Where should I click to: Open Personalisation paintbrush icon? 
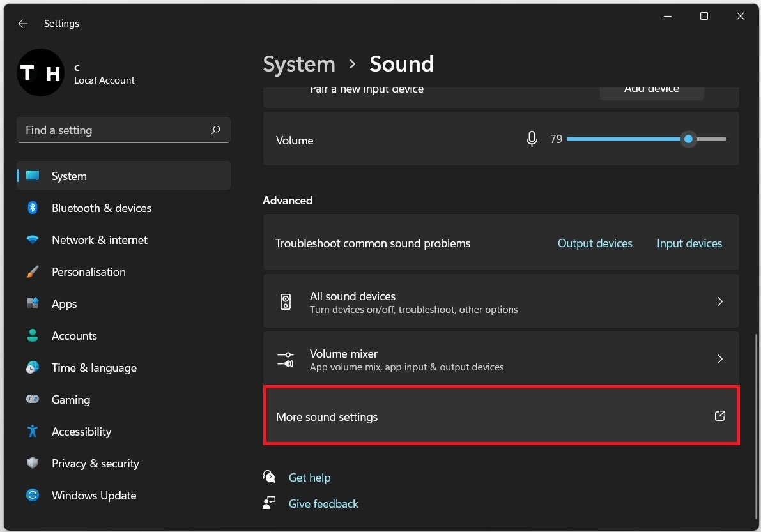coord(33,272)
